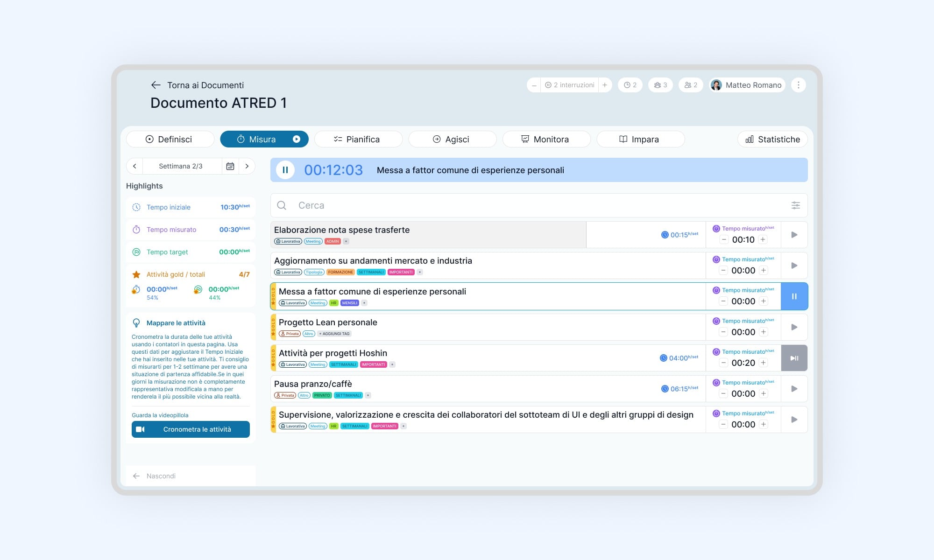
Task: Start timer for Pausa pranzo/caffè
Action: (794, 389)
